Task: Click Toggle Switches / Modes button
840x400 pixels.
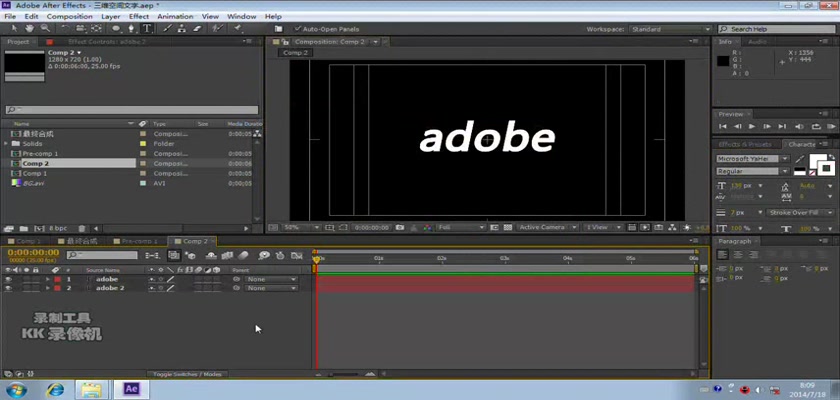Action: point(187,374)
